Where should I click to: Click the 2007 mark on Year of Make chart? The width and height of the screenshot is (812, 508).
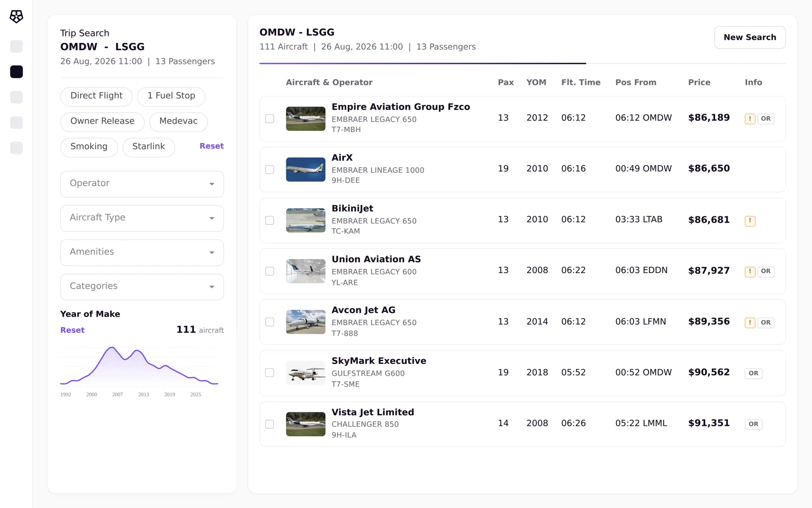[x=118, y=395]
